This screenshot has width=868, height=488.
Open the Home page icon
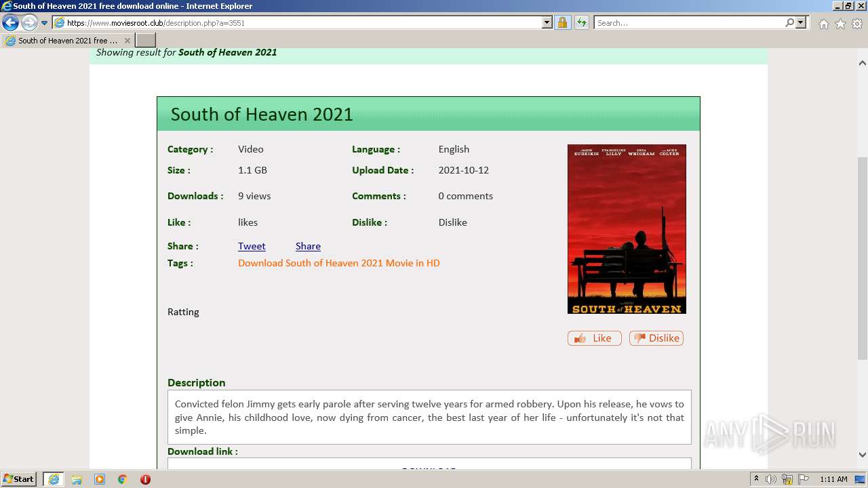pyautogui.click(x=823, y=24)
